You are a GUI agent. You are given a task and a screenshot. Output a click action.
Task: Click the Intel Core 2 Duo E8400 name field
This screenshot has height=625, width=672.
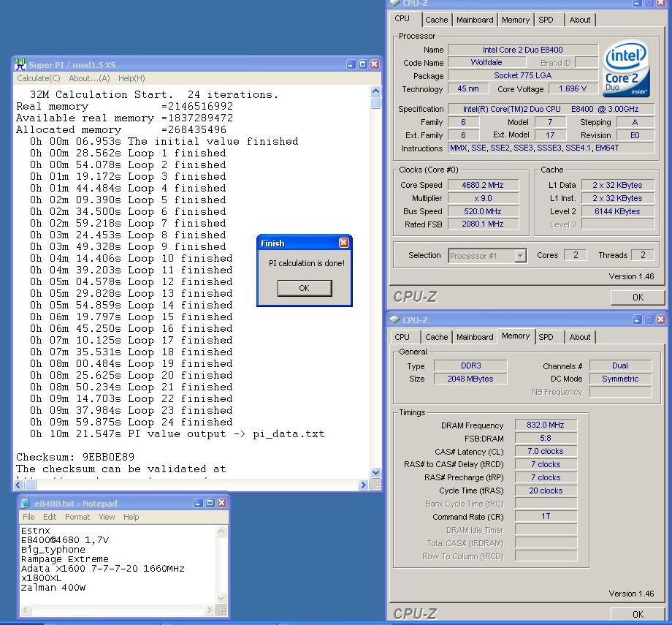click(x=523, y=50)
